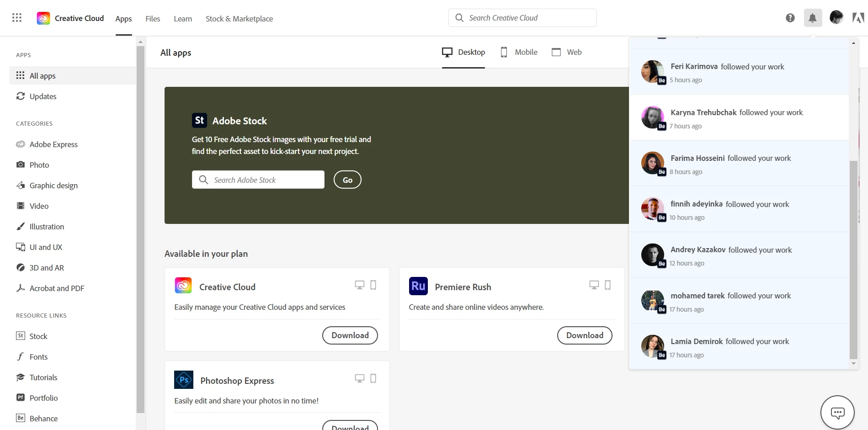Click notification panel scroll-down arrow

(x=853, y=364)
